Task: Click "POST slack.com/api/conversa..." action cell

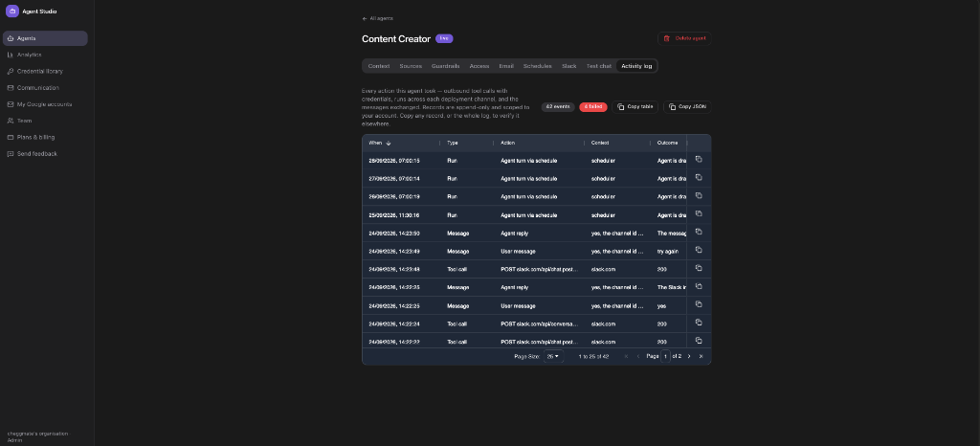Action: pyautogui.click(x=540, y=323)
